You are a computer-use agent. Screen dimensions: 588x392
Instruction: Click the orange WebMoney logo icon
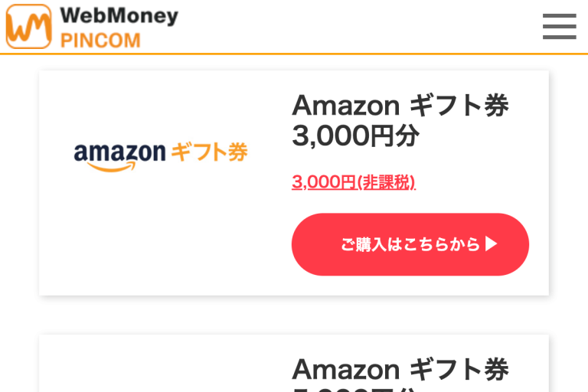(x=28, y=27)
